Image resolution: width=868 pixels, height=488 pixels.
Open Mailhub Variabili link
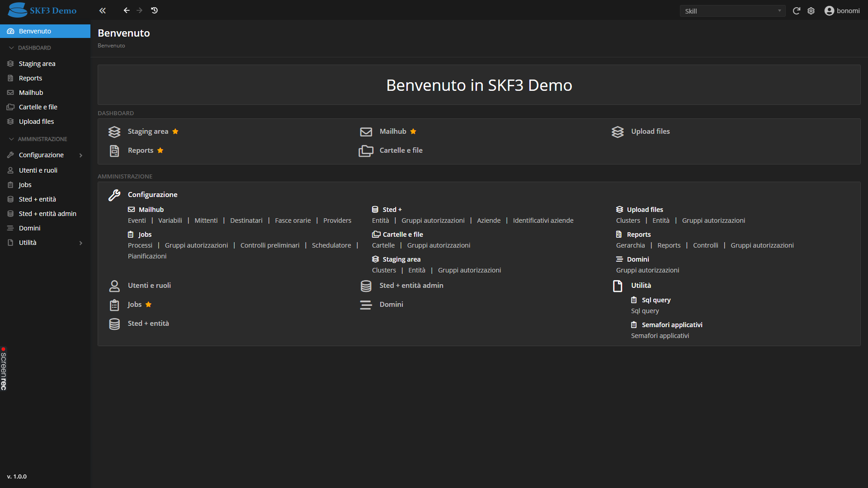click(170, 221)
